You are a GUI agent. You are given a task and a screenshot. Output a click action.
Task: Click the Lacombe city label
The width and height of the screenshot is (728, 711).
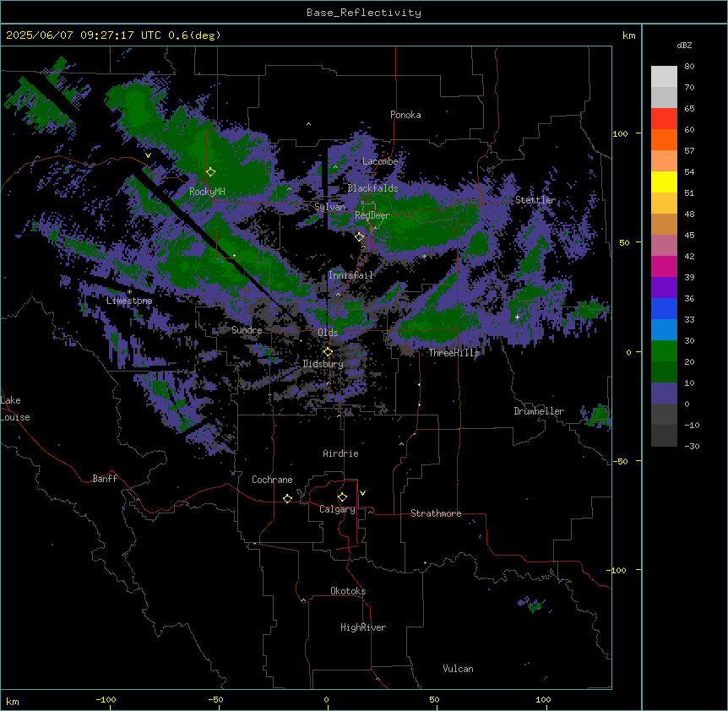pyautogui.click(x=380, y=161)
